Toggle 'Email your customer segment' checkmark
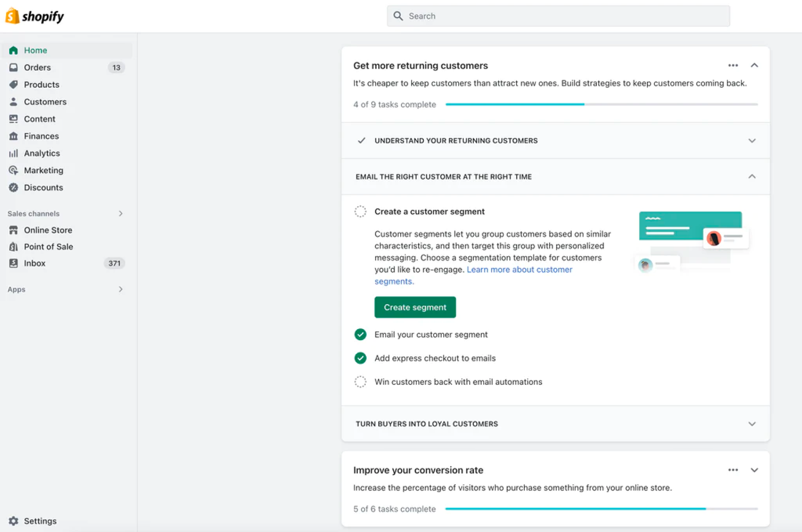The width and height of the screenshot is (802, 532). [360, 335]
